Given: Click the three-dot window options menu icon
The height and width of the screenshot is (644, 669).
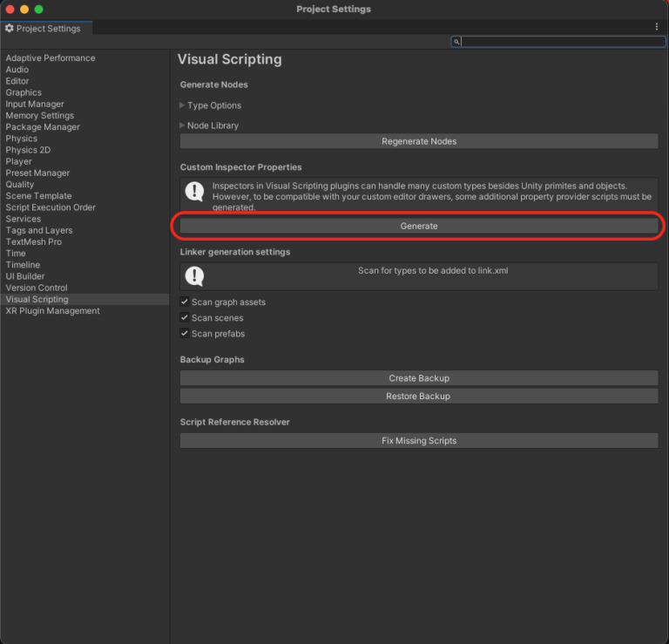Looking at the screenshot, I should 657,27.
